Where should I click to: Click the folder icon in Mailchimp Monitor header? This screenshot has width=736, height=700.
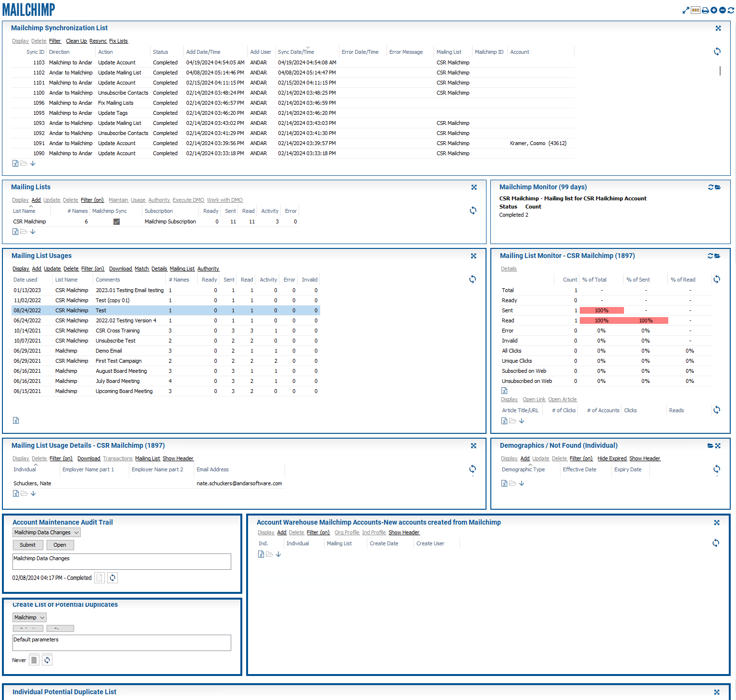point(718,187)
